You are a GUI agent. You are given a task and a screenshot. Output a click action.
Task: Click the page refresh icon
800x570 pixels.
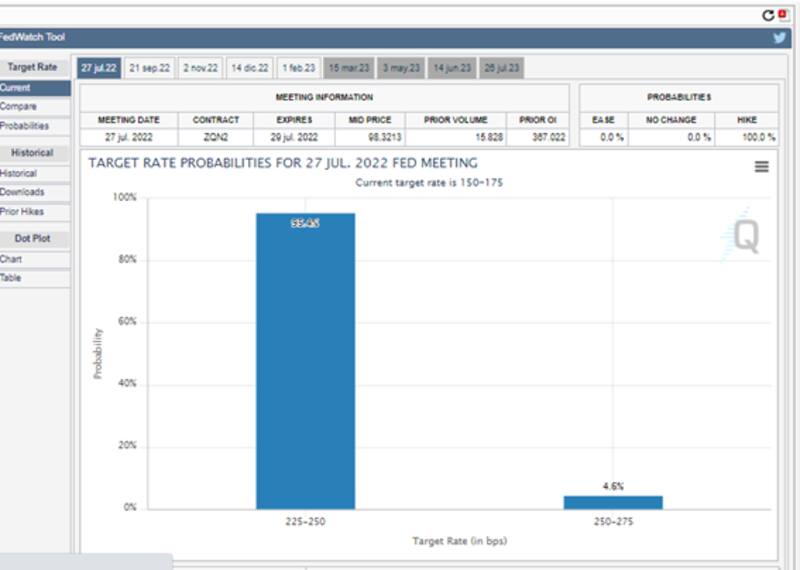(x=768, y=15)
